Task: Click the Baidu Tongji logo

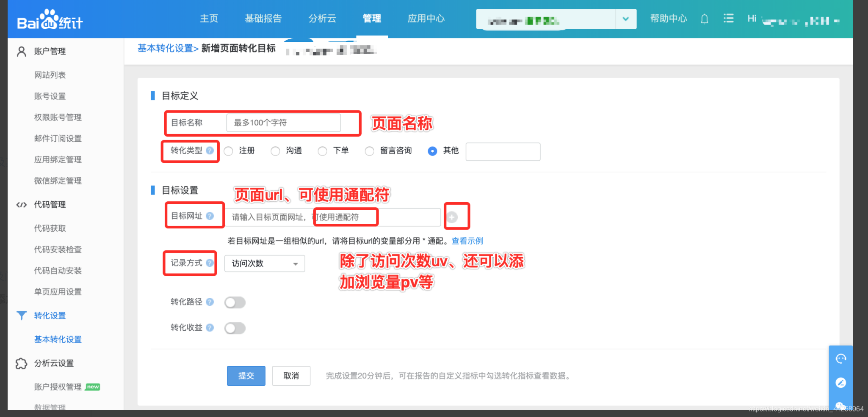Action: pyautogui.click(x=50, y=19)
